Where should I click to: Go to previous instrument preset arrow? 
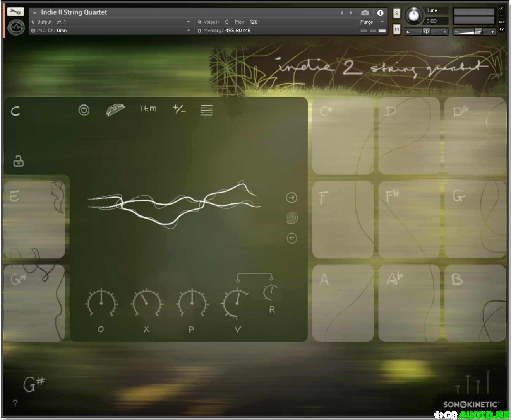(x=341, y=13)
